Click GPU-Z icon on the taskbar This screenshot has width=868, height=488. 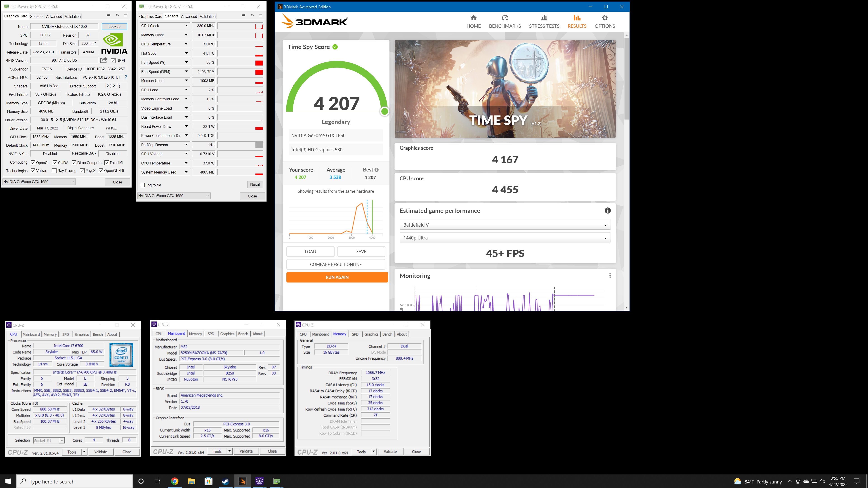[276, 481]
